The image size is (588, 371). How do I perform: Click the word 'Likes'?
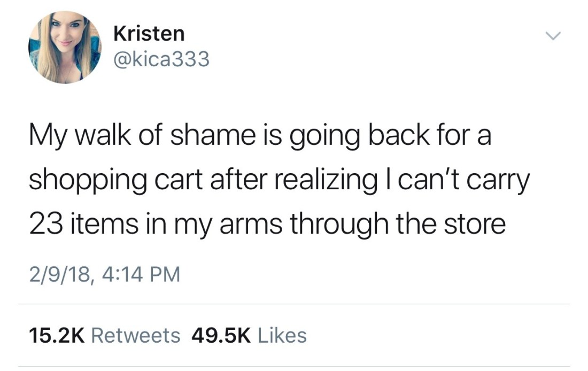click(x=282, y=335)
